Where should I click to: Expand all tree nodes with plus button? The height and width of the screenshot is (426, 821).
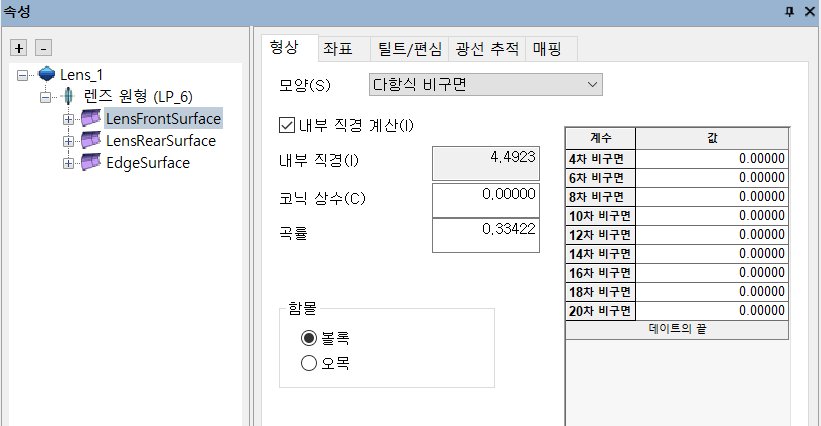(x=19, y=48)
